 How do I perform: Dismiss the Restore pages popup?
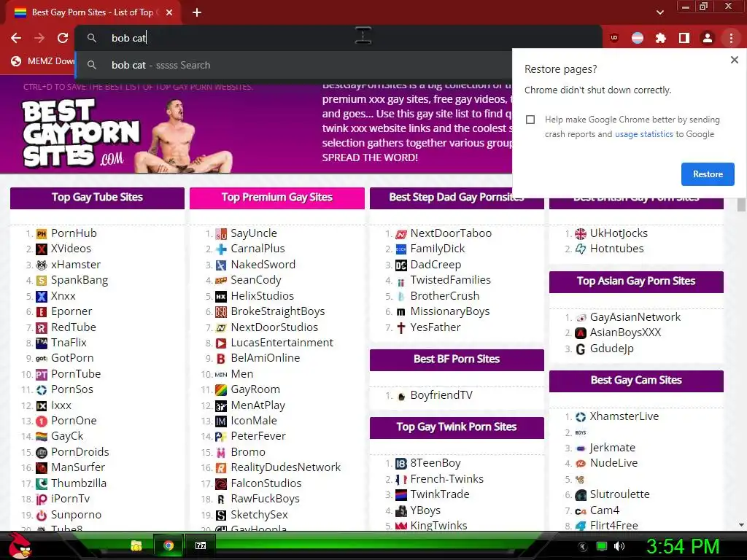point(734,60)
